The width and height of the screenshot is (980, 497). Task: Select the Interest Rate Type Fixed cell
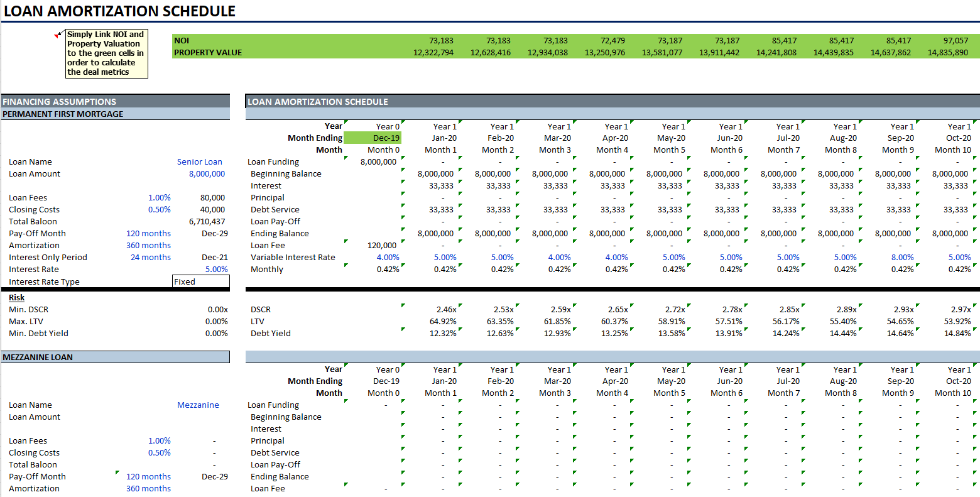pyautogui.click(x=201, y=281)
